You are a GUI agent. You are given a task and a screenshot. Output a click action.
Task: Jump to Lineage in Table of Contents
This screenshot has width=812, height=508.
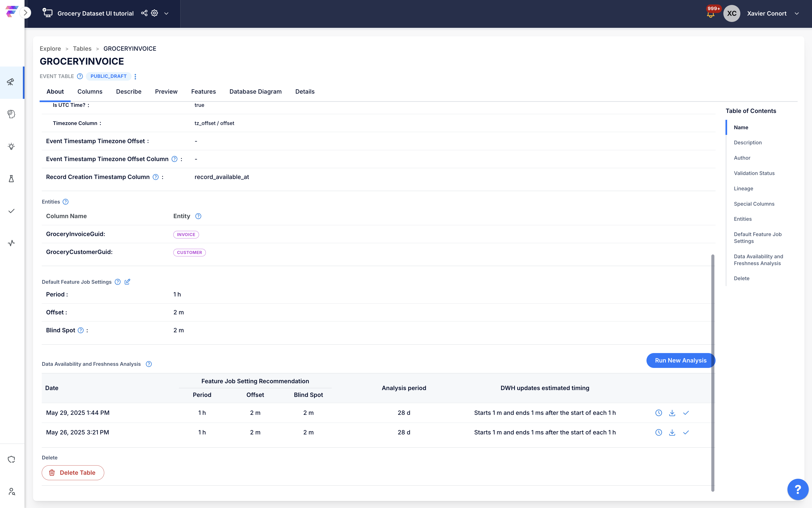point(743,188)
